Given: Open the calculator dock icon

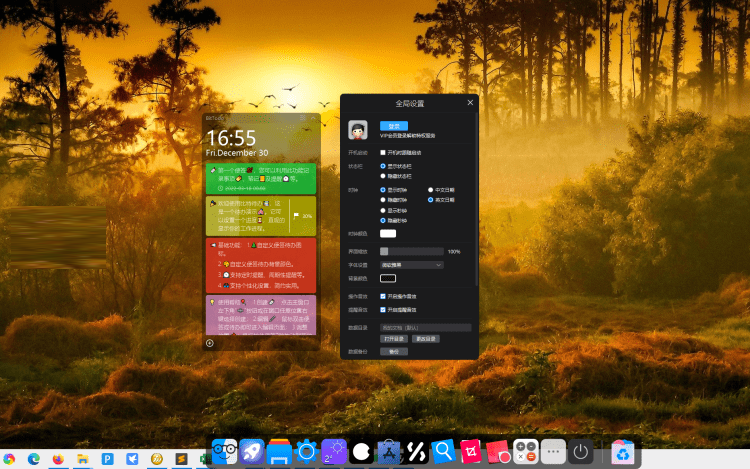Looking at the screenshot, I should (526, 451).
